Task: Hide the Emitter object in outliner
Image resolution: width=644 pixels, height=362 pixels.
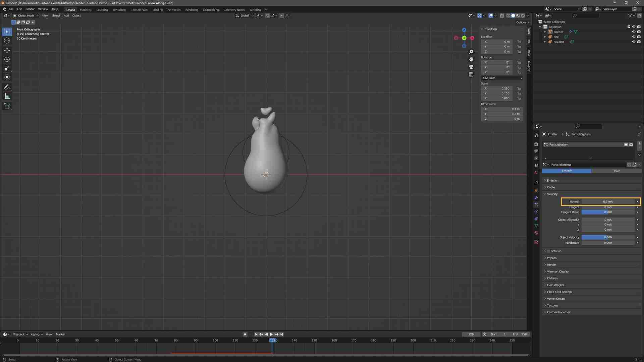Action: 634,32
